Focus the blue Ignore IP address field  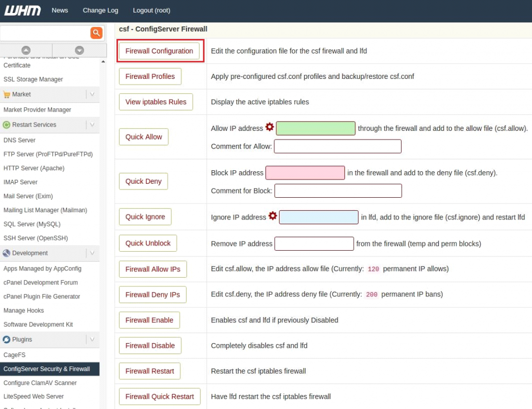[x=318, y=217]
